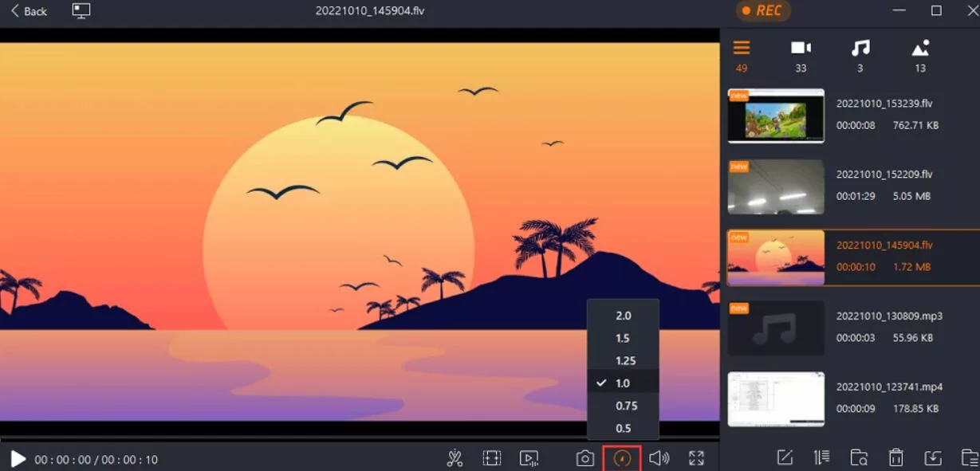
Task: Open the folder search icon
Action: 859,457
